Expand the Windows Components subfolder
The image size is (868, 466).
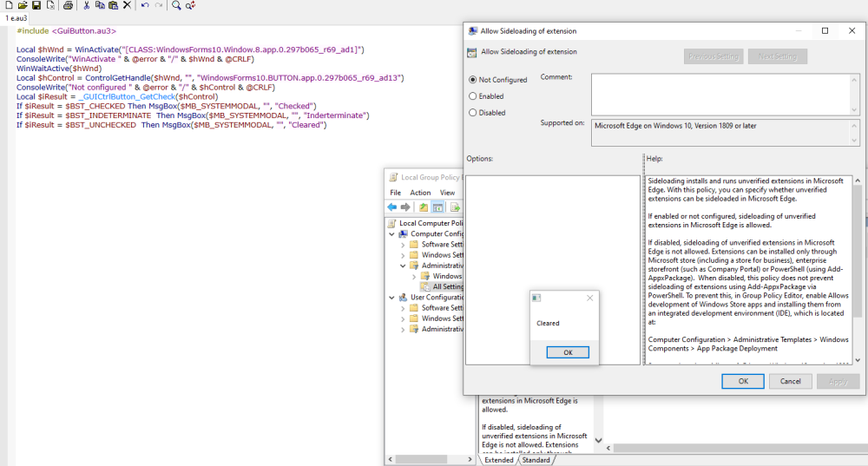pyautogui.click(x=413, y=276)
